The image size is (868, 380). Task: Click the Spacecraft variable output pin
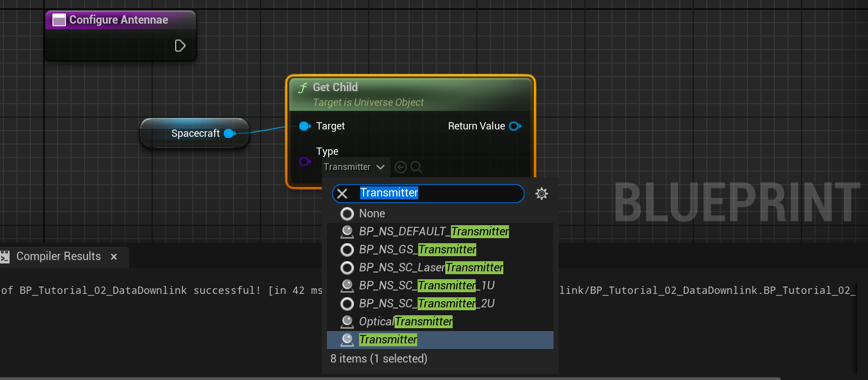point(228,133)
